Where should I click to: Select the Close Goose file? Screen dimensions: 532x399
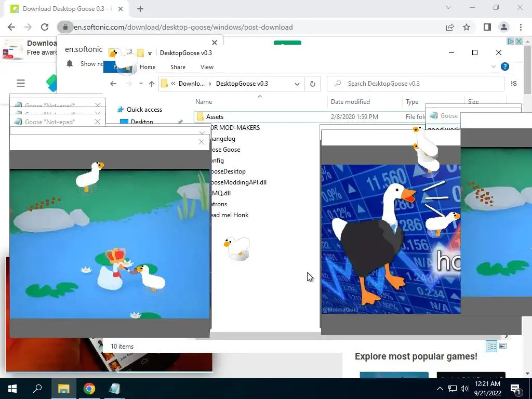225,149
